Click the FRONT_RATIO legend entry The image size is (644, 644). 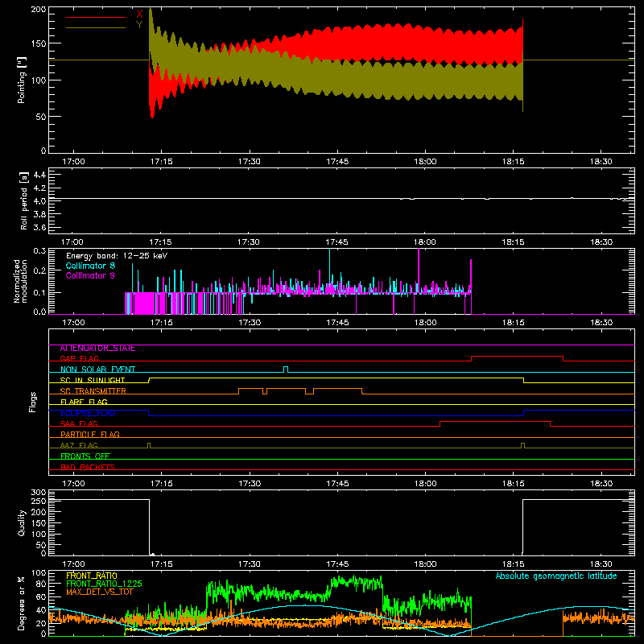pos(92,576)
